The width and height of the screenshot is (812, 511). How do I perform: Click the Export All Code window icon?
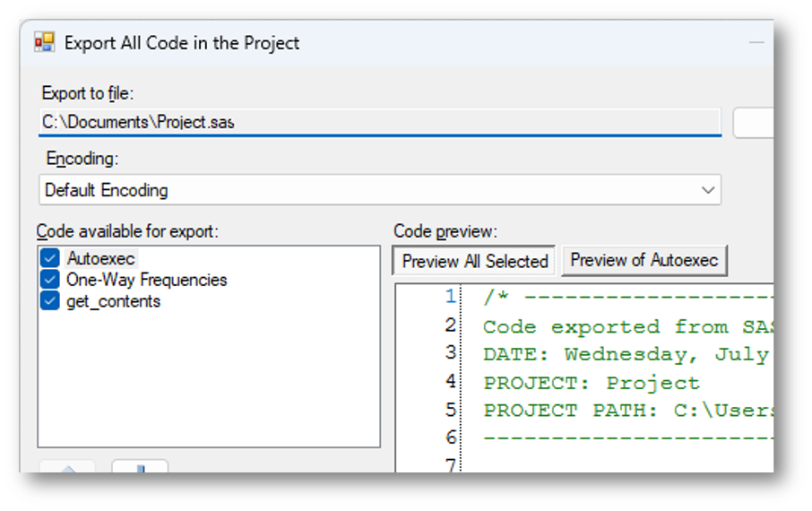pos(45,42)
